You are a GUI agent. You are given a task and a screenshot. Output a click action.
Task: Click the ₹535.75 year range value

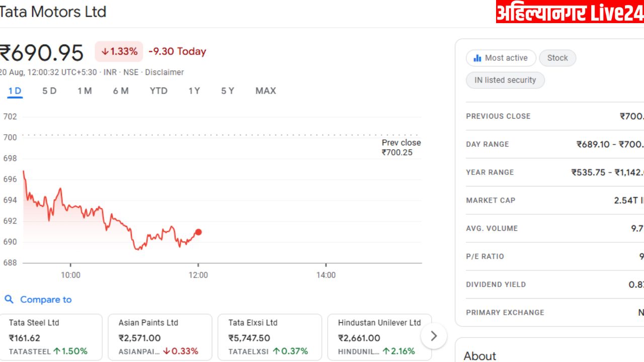coord(588,172)
